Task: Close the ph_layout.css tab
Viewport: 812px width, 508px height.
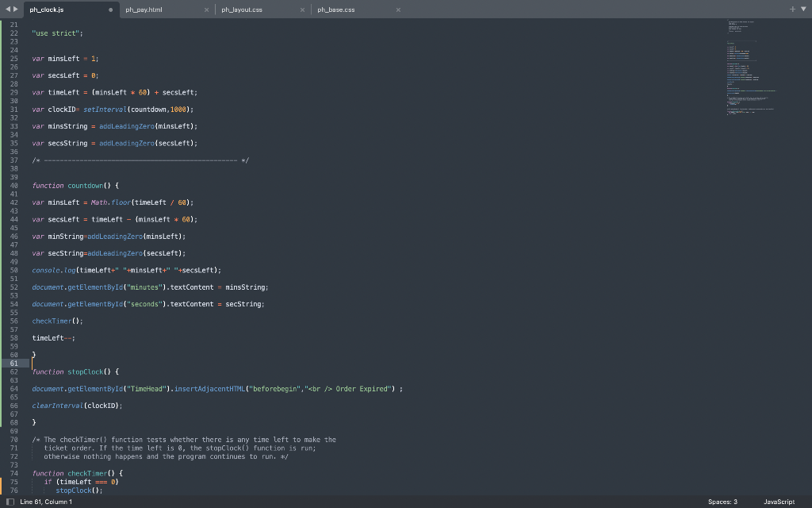Action: [302, 10]
